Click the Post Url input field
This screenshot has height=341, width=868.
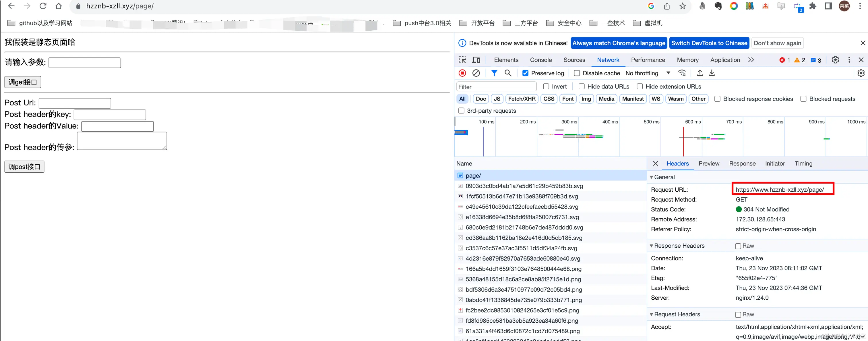pos(75,103)
